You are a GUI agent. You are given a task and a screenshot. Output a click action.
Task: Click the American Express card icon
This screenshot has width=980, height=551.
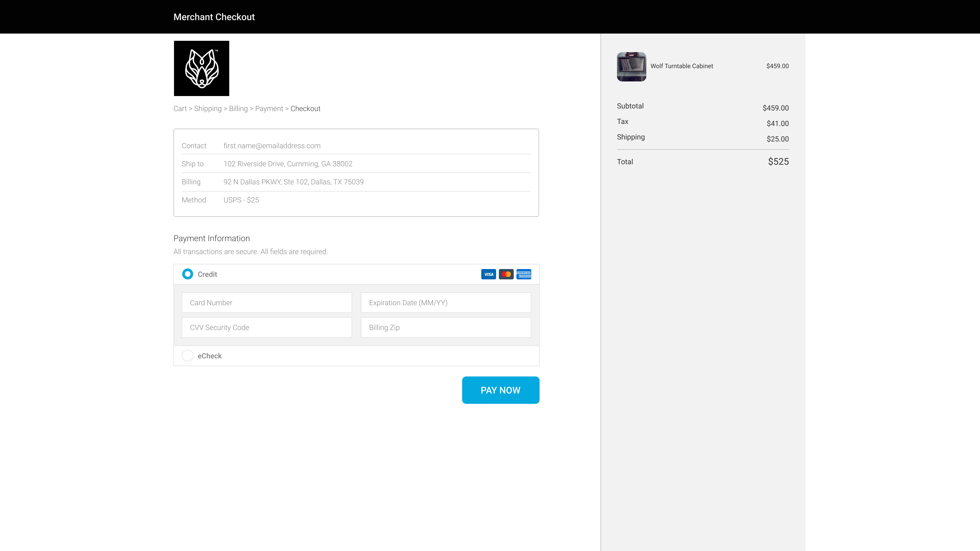click(524, 274)
